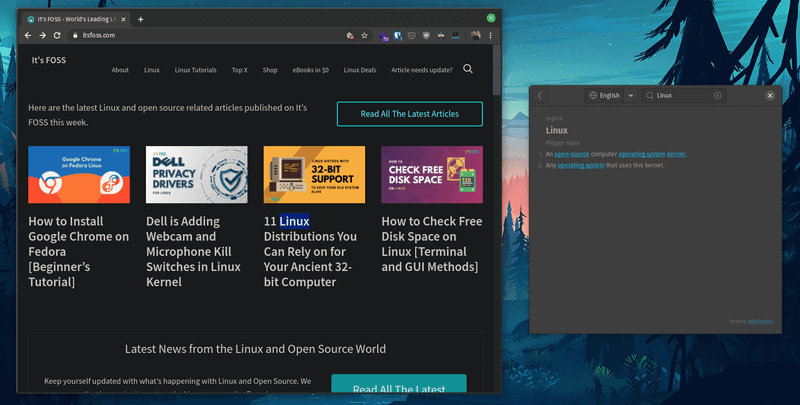Click the Chrome page vertical scrollbar
This screenshot has width=800, height=405.
(496, 70)
